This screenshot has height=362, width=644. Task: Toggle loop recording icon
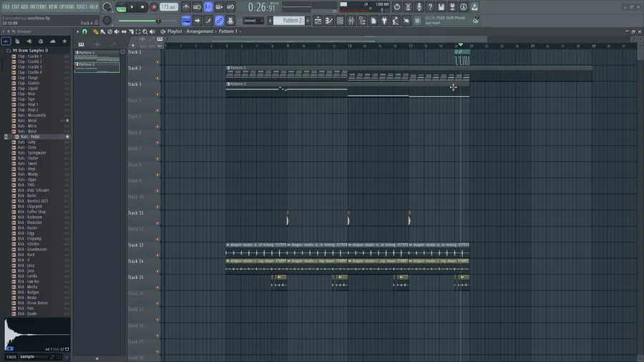[x=230, y=7]
